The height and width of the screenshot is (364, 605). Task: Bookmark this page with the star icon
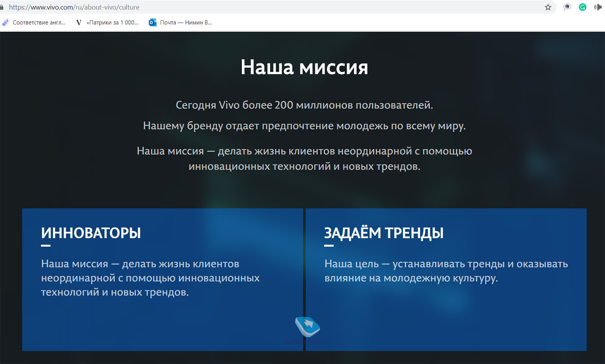(548, 7)
